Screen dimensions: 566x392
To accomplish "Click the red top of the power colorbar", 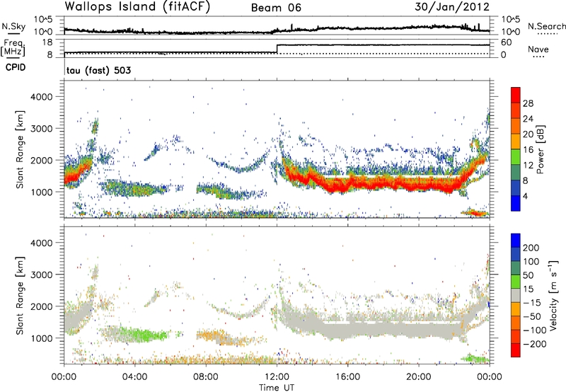I will click(516, 94).
